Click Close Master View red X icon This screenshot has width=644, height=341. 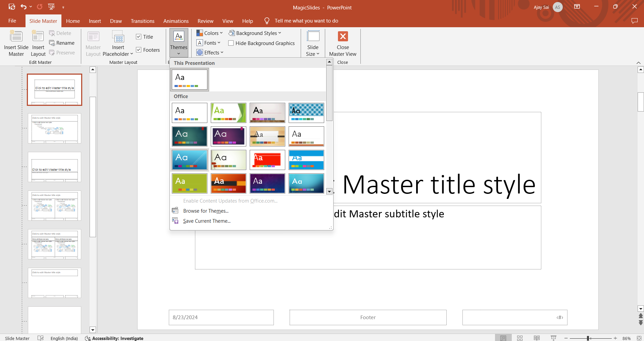point(343,36)
